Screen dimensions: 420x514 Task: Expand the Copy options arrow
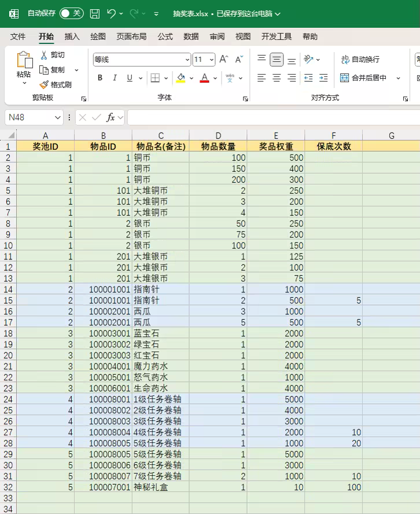76,70
